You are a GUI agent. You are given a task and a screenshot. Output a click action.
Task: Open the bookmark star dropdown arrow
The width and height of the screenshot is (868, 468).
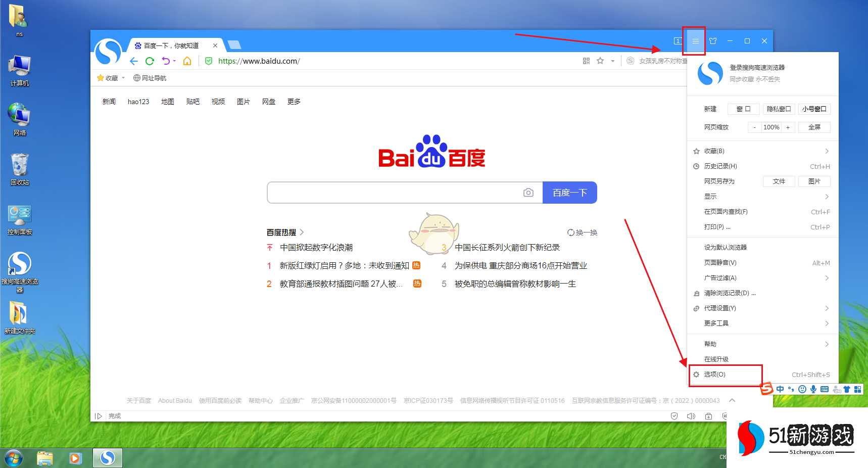(x=612, y=61)
